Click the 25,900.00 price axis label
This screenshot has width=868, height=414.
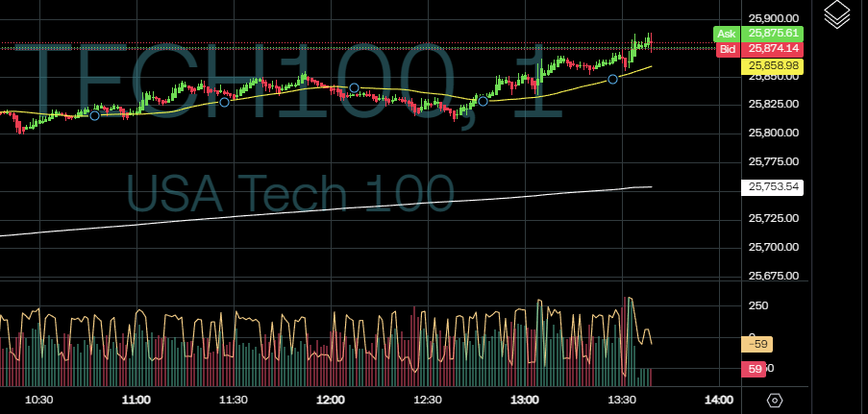pos(774,17)
